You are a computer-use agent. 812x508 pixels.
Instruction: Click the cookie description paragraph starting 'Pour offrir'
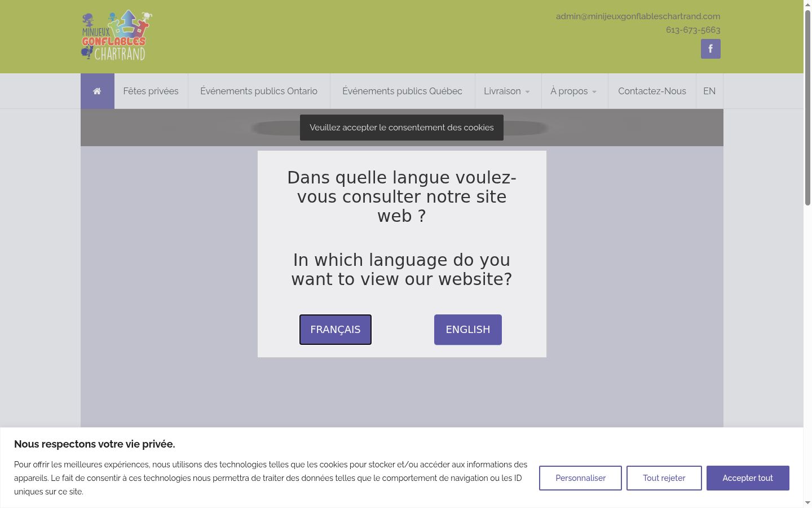pos(271,478)
